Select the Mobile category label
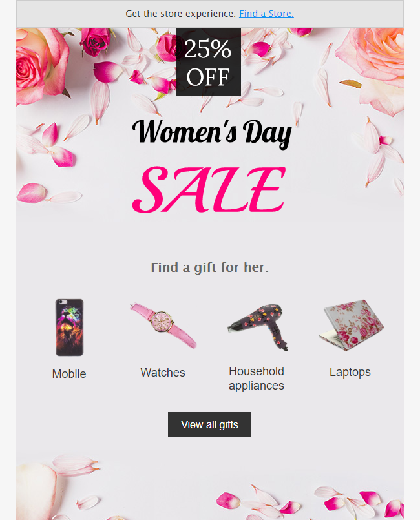This screenshot has width=420, height=520. 69,374
